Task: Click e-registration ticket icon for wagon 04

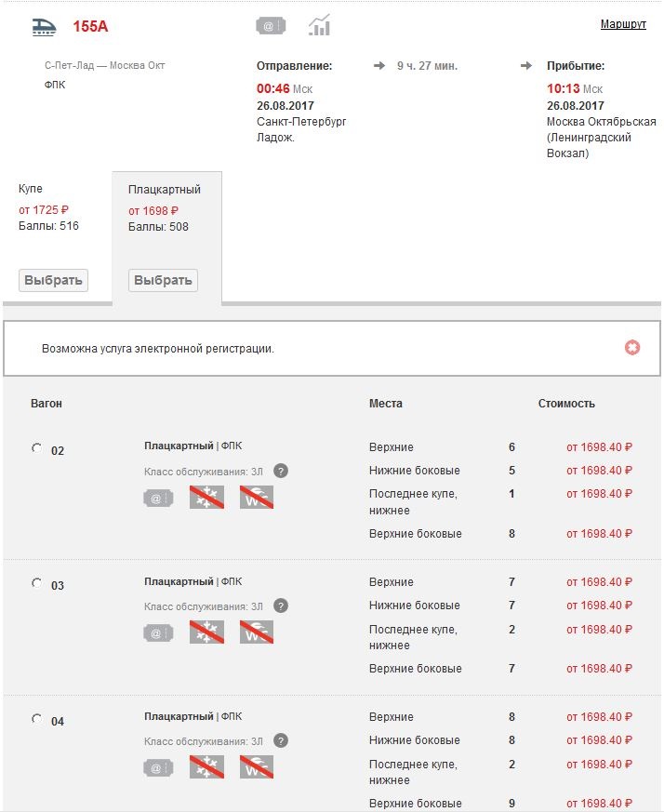Action: (158, 767)
